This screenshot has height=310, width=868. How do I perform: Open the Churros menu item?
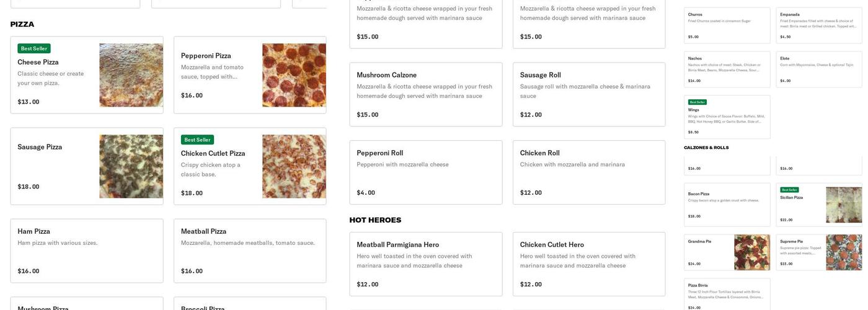727,25
